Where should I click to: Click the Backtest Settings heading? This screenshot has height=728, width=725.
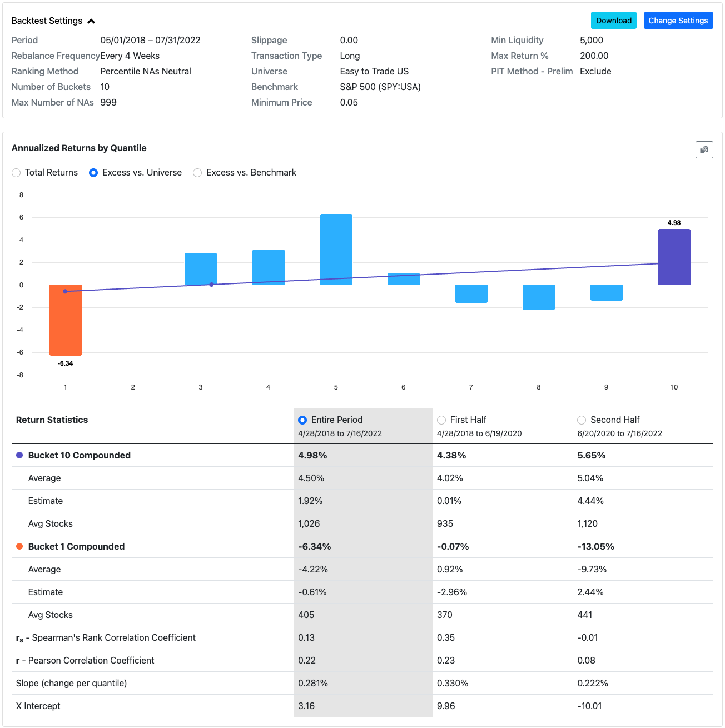click(x=47, y=21)
